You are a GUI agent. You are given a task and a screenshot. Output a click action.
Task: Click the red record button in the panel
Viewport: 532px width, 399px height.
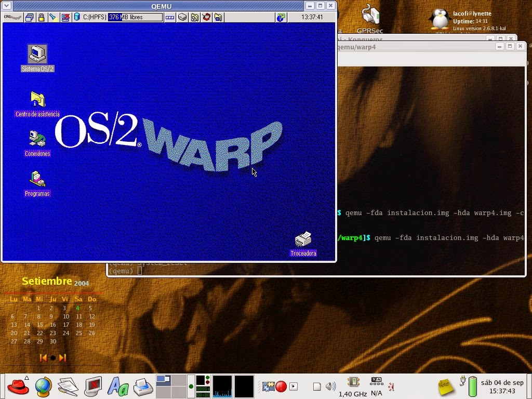281,387
